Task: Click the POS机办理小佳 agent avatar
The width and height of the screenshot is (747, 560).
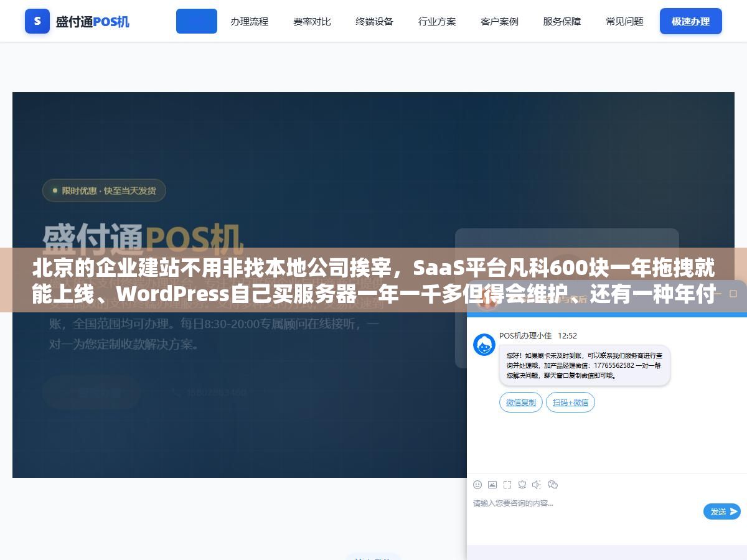Action: (x=484, y=345)
